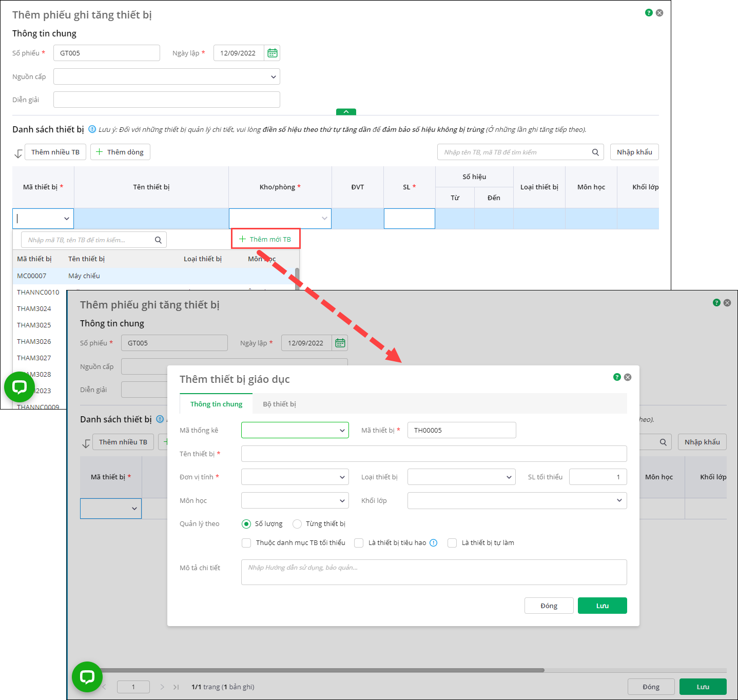Click the green help icon in Thêm thiết bị giáo dục dialog
This screenshot has height=700, width=738.
pos(617,377)
